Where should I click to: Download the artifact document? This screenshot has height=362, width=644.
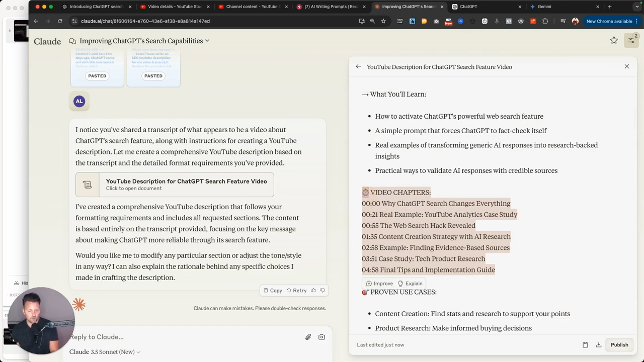tap(599, 345)
